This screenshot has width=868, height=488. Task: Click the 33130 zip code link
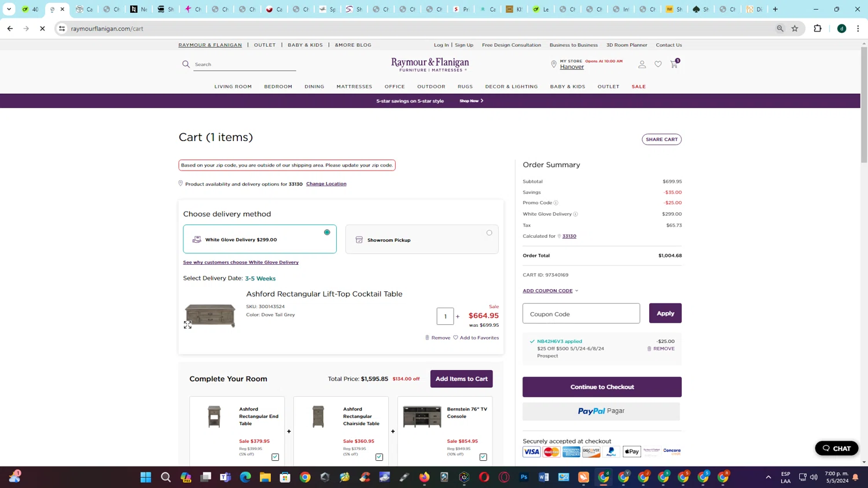[569, 236]
